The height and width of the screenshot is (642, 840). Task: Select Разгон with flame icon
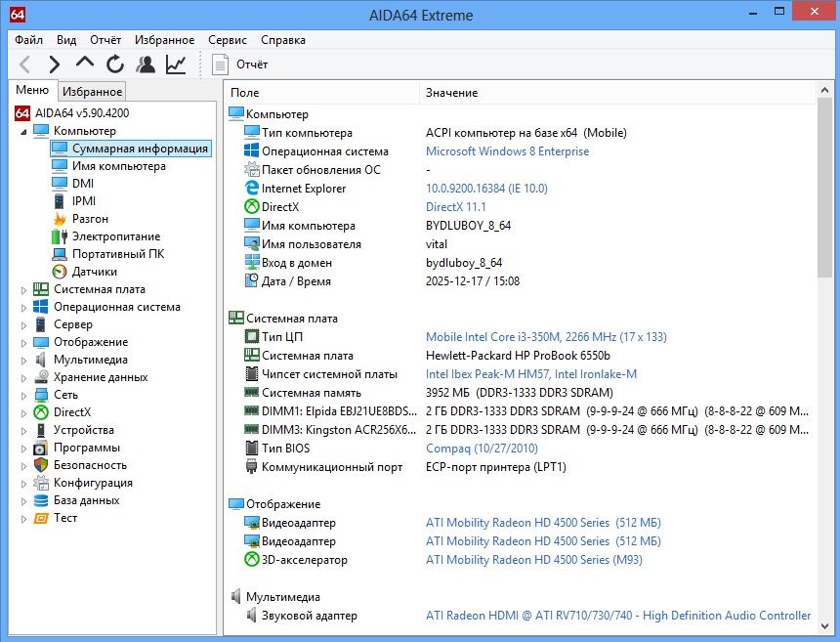(90, 219)
